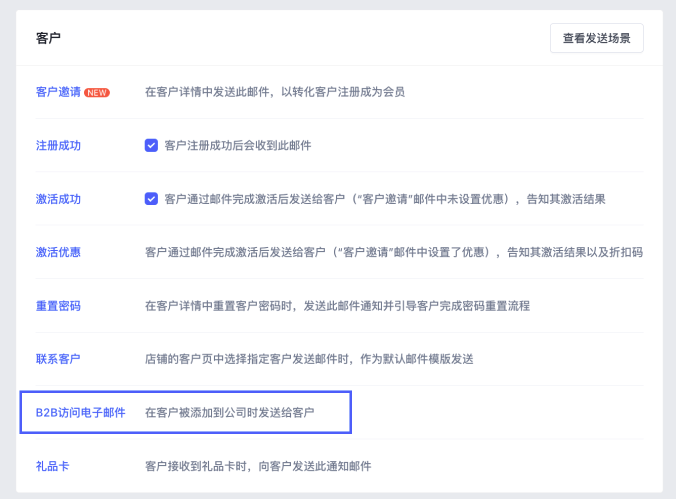Open the 激活成功 email template
676x499 pixels.
pos(58,199)
